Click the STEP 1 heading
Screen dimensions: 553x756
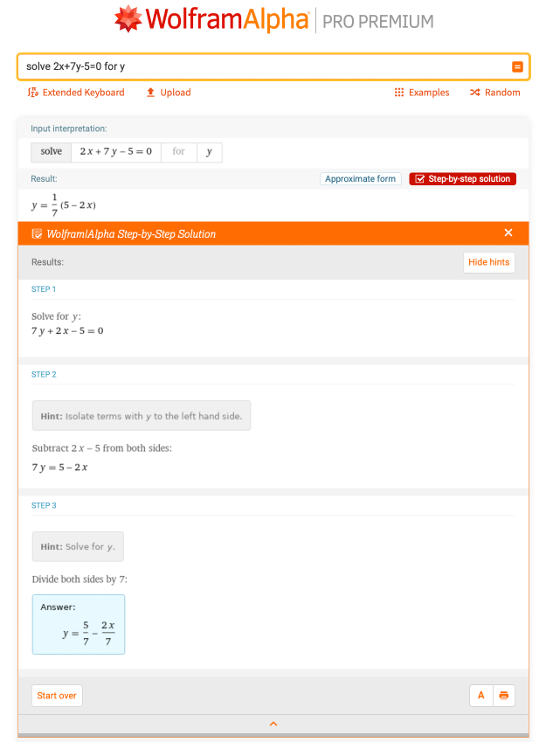tap(44, 289)
